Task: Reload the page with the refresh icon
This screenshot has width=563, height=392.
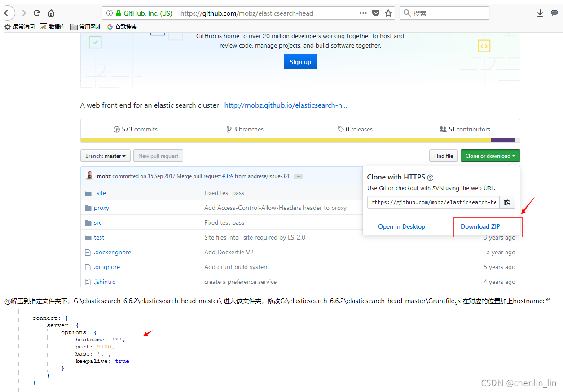Action: pos(37,13)
